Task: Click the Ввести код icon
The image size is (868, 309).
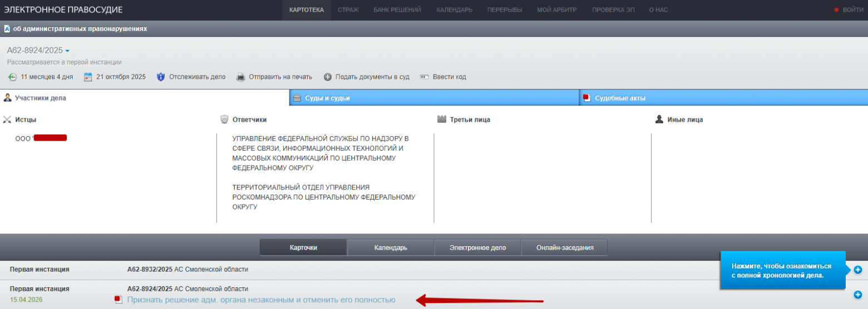Action: pyautogui.click(x=425, y=77)
